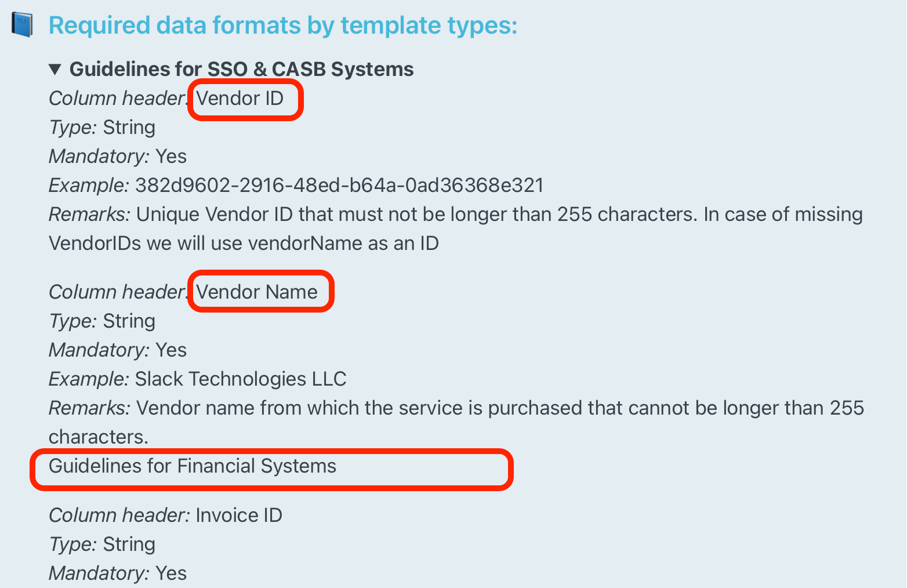Click the blue book icon
The width and height of the screenshot is (907, 588).
(x=22, y=26)
